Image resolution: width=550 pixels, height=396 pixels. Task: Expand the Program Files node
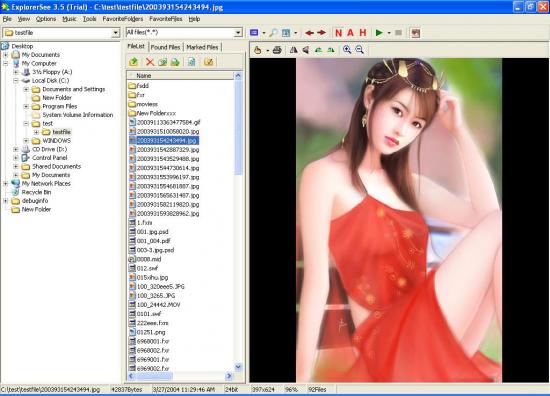pyautogui.click(x=26, y=106)
